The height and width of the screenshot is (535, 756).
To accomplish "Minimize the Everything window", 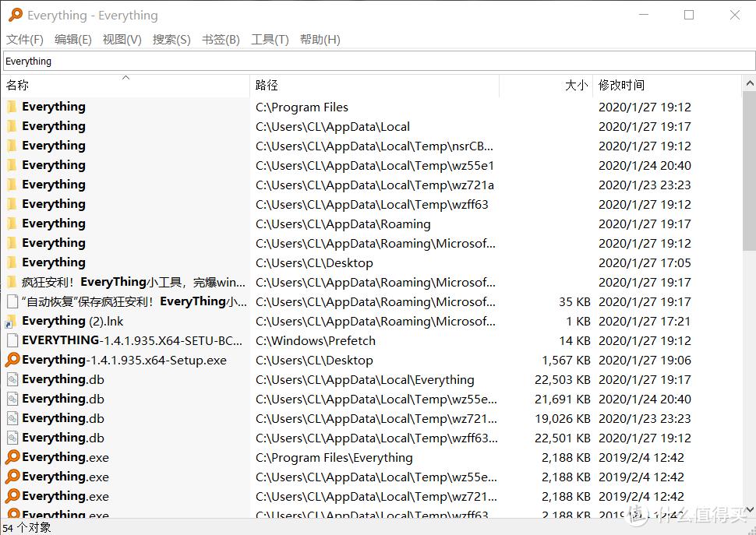I will pos(644,15).
